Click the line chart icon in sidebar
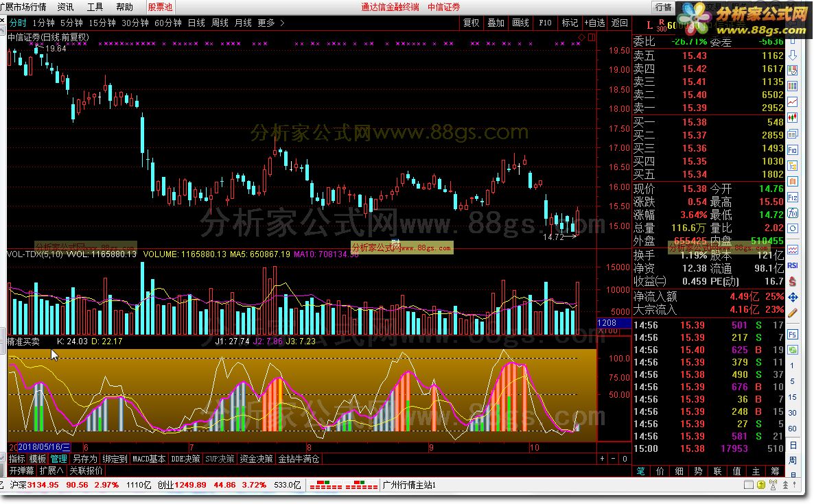Viewport: 814px width, 504px height. click(792, 101)
